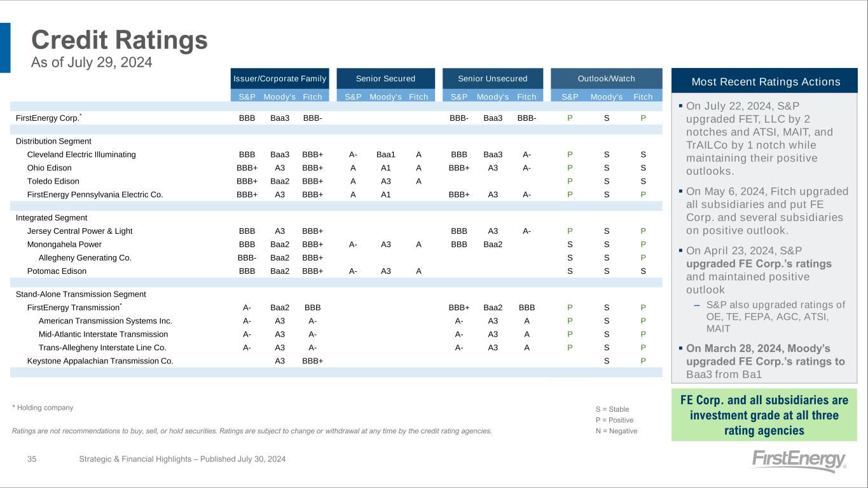Click the Strategic & Financial Highlights footer text

182,459
